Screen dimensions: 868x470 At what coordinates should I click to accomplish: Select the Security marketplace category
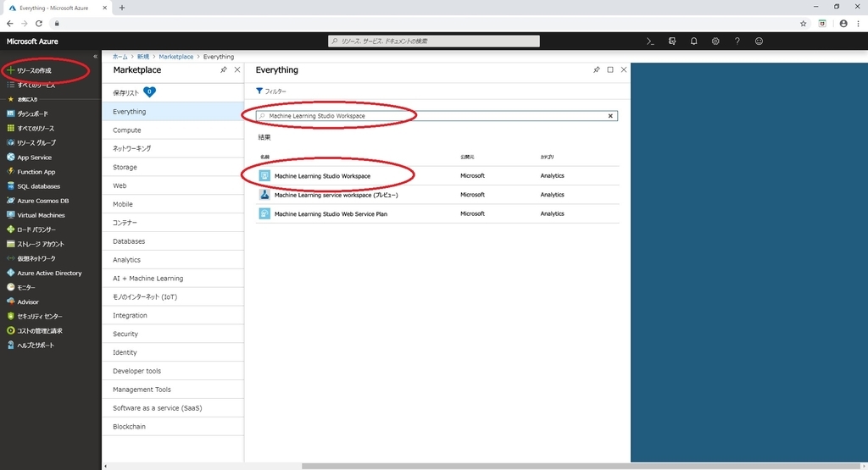173,334
